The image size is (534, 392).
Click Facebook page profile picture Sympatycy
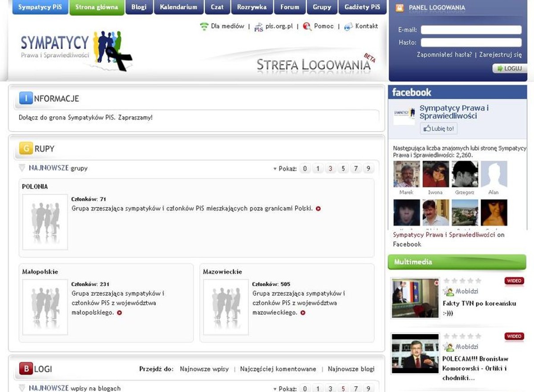point(404,114)
